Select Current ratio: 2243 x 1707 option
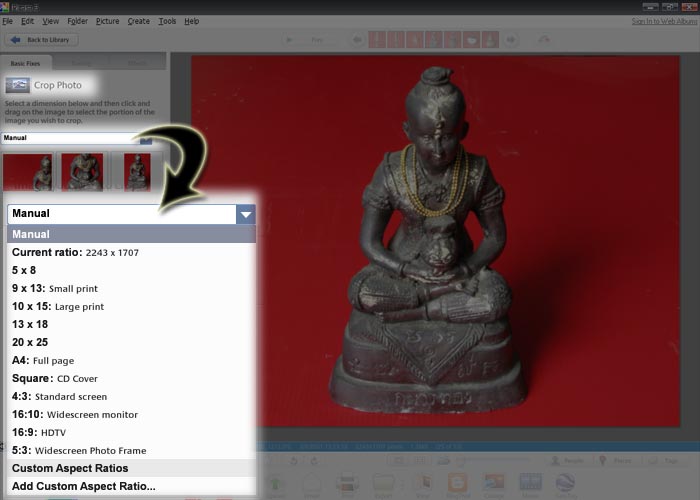 pyautogui.click(x=131, y=252)
